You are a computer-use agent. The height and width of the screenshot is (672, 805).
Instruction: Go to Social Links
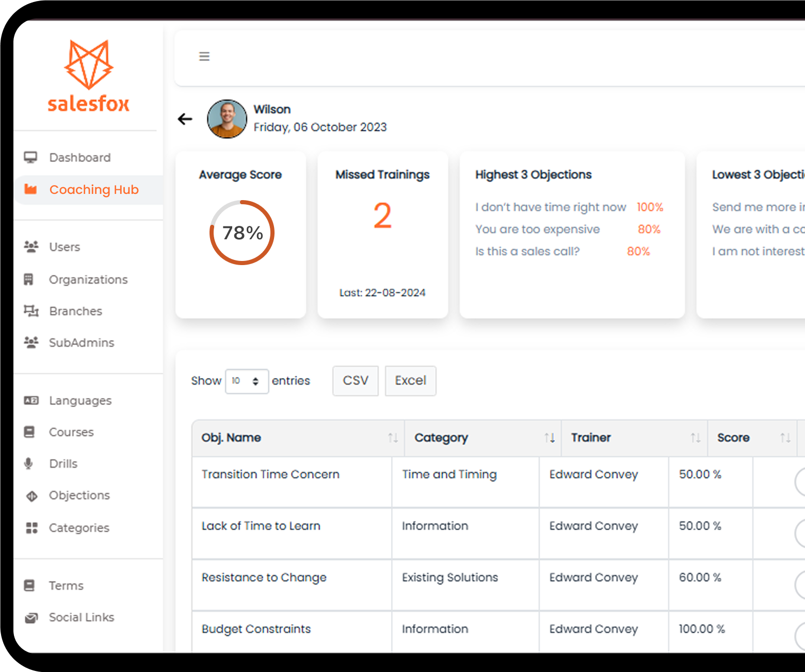point(82,617)
